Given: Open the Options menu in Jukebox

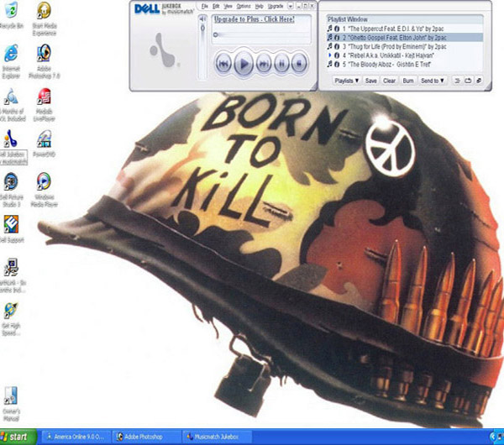Looking at the screenshot, I should 244,6.
